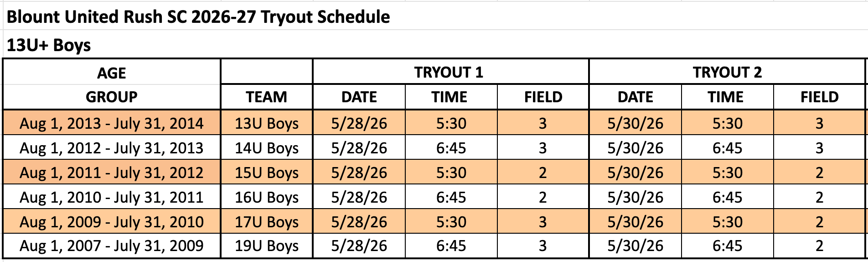This screenshot has width=868, height=262.
Task: Click Tryout 1 date for 16U Boys
Action: point(359,197)
